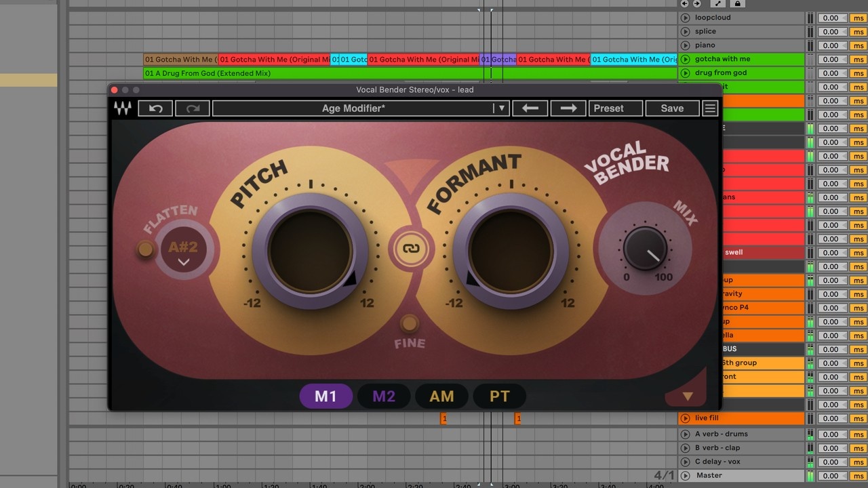Click the splice track play icon
Image resolution: width=868 pixels, height=488 pixels.
click(x=685, y=31)
